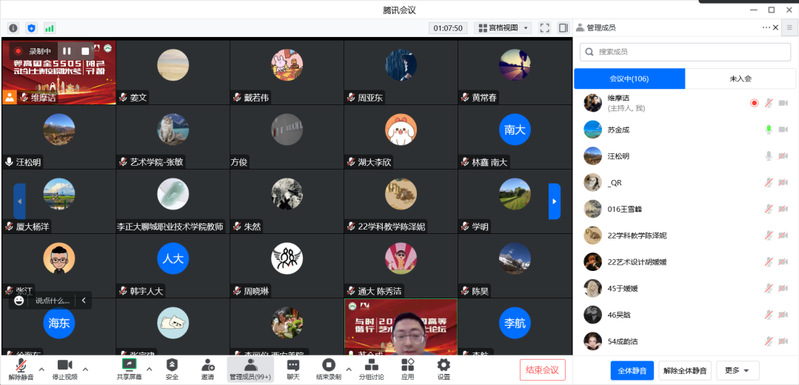Enter fullscreen mode with the fullscreen icon
The height and width of the screenshot is (385, 799).
coord(545,28)
